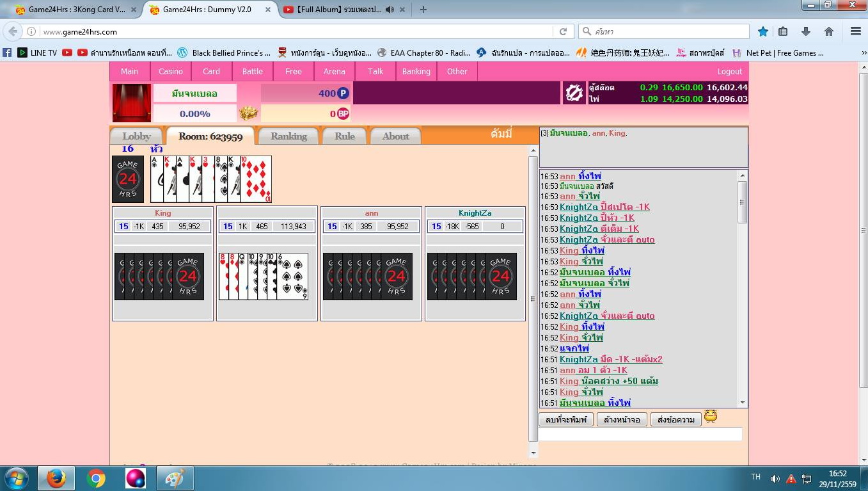Screen dimensions: 868x491
Task: Open the EAA Chapter 80 bookmark
Action: tap(424, 52)
